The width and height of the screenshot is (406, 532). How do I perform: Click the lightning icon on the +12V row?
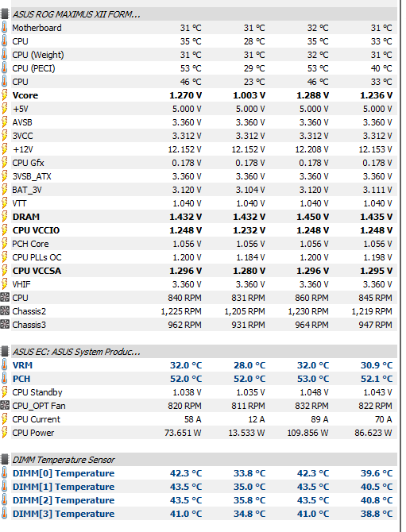tap(5, 149)
